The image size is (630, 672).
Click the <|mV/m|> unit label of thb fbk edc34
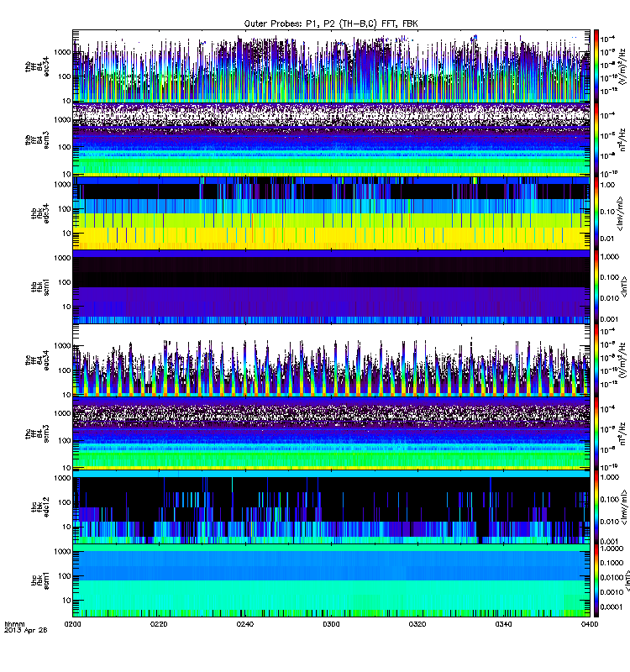click(620, 213)
